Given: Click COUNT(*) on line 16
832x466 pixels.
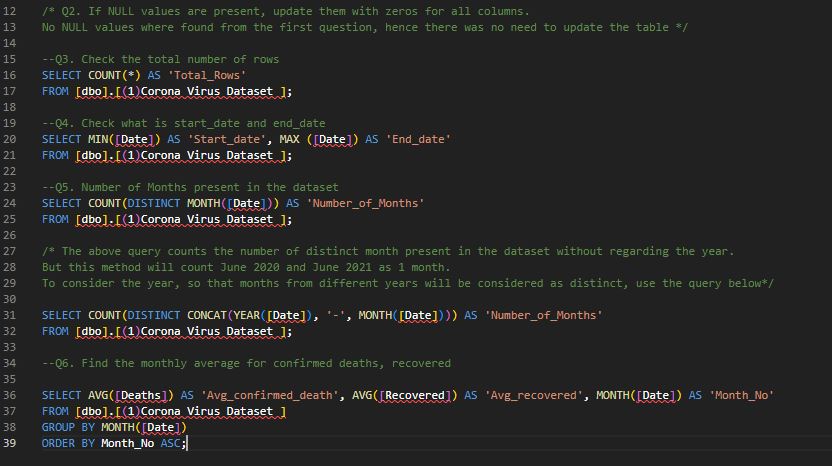Looking at the screenshot, I should 114,75.
